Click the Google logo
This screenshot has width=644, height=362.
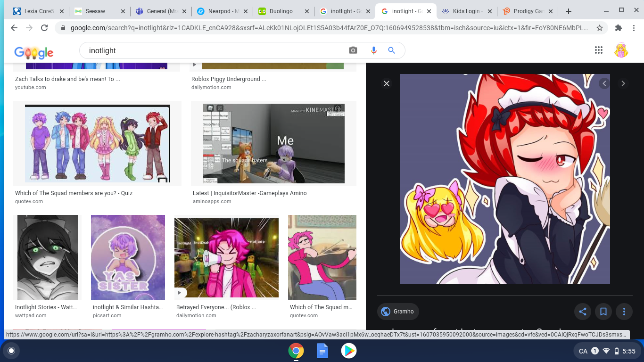[34, 52]
